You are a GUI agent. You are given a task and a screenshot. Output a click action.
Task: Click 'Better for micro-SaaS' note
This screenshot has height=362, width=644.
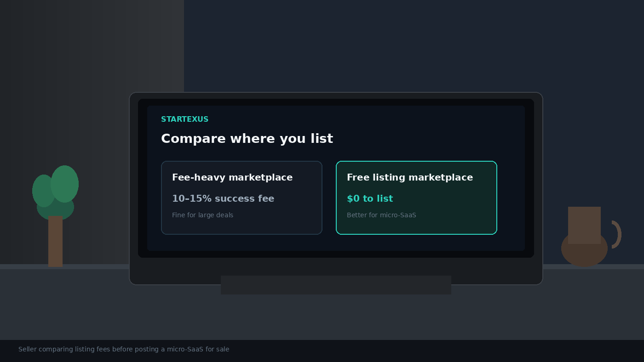coord(381,215)
